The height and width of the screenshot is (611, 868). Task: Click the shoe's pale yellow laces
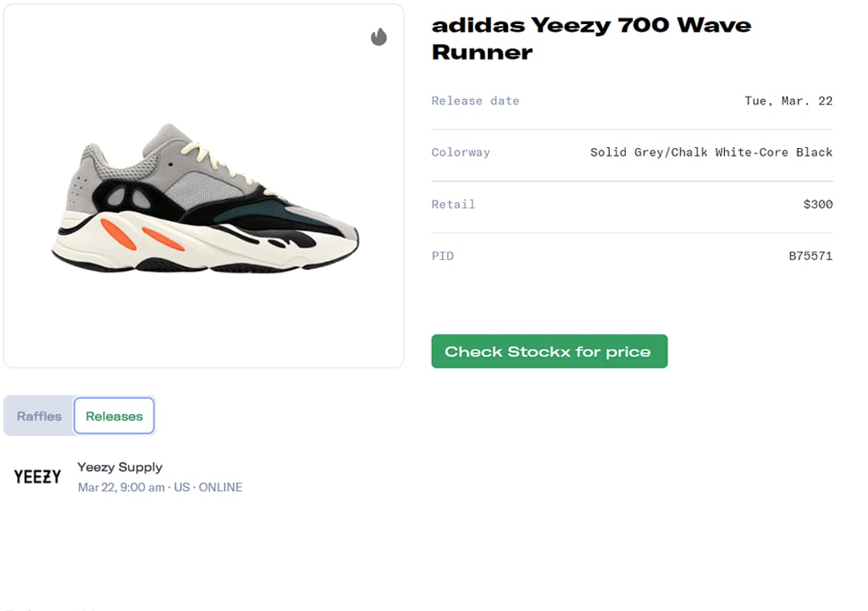pos(211,157)
